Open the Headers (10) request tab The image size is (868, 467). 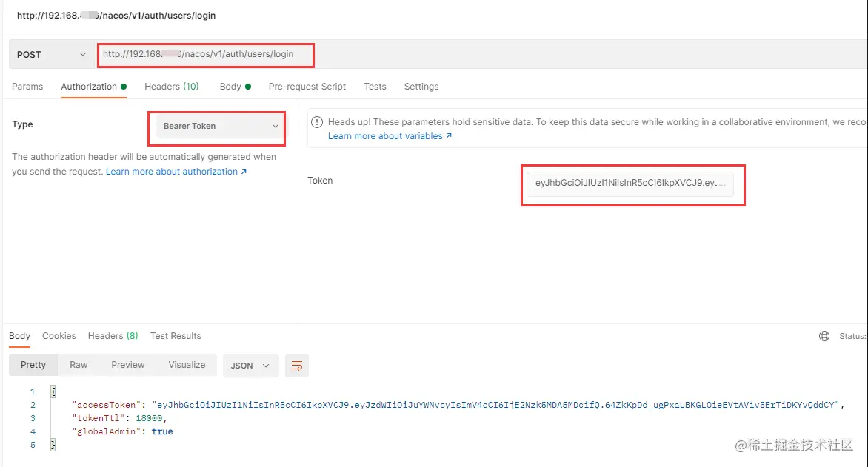click(x=172, y=87)
